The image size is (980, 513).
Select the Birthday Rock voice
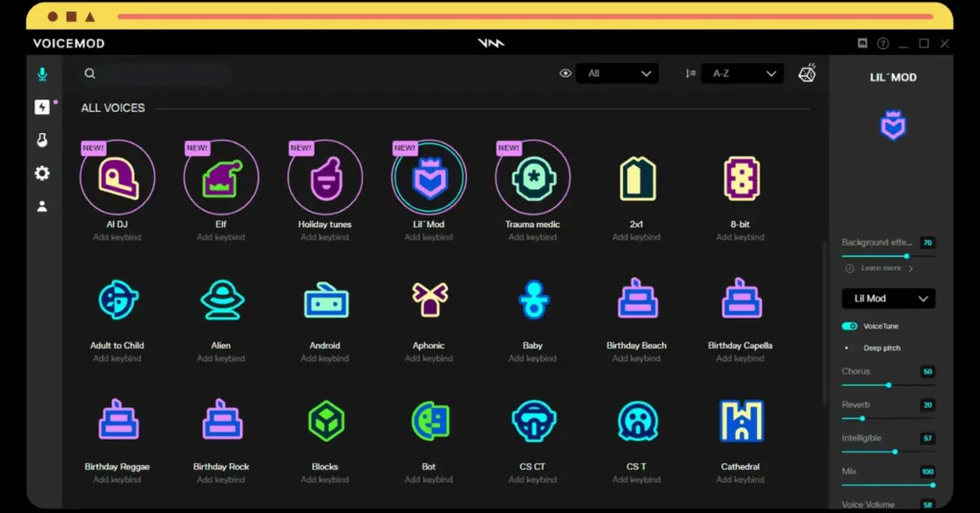pyautogui.click(x=221, y=420)
